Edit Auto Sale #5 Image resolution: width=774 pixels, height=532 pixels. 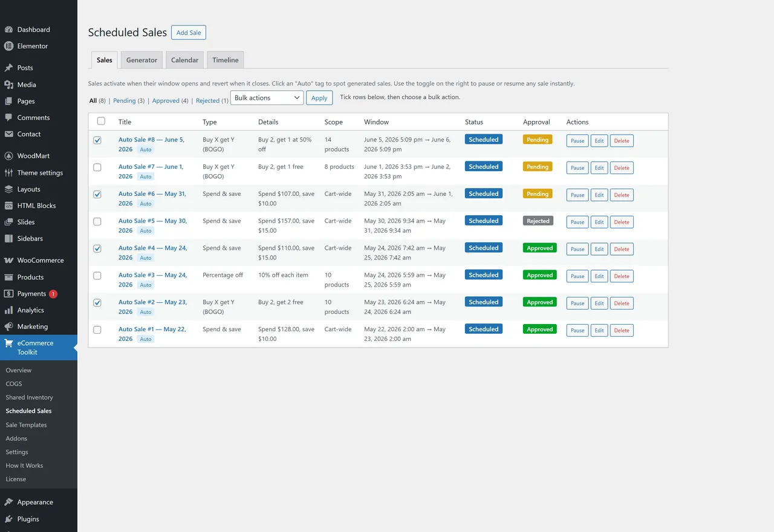pyautogui.click(x=599, y=222)
